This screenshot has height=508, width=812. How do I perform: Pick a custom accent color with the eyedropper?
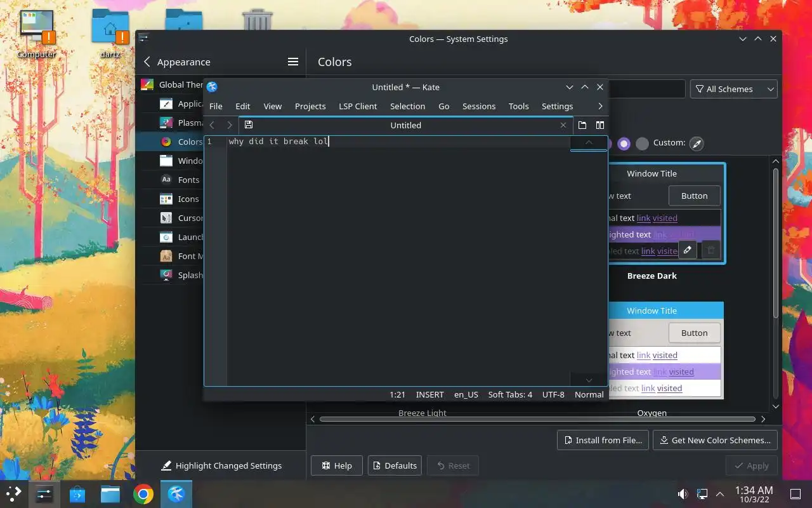(x=697, y=143)
